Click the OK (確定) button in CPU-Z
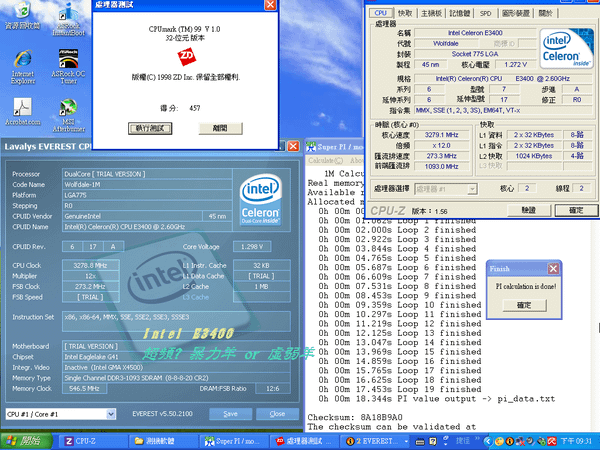Screen dimensions: 600x450 [576, 210]
